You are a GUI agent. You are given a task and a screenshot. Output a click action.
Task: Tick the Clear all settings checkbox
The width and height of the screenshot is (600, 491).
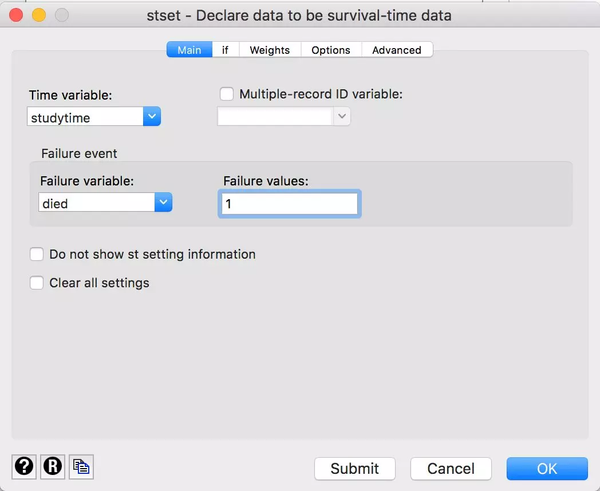click(37, 283)
